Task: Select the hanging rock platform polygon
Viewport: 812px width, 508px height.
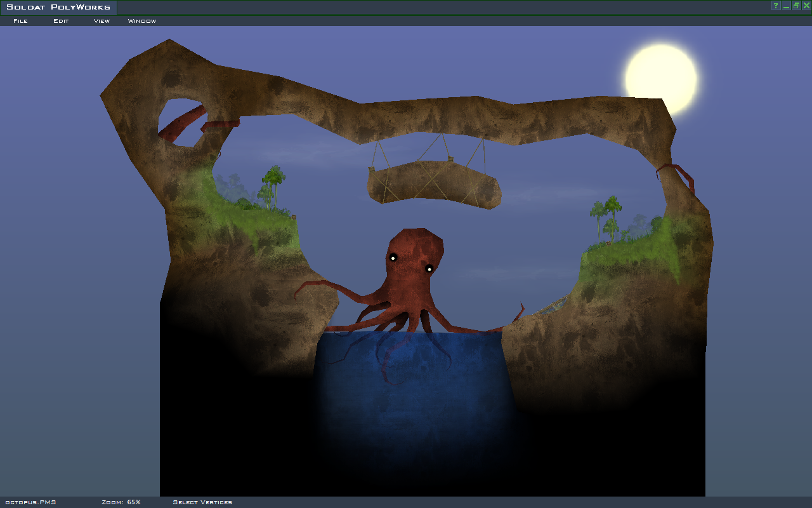Action: (x=435, y=184)
